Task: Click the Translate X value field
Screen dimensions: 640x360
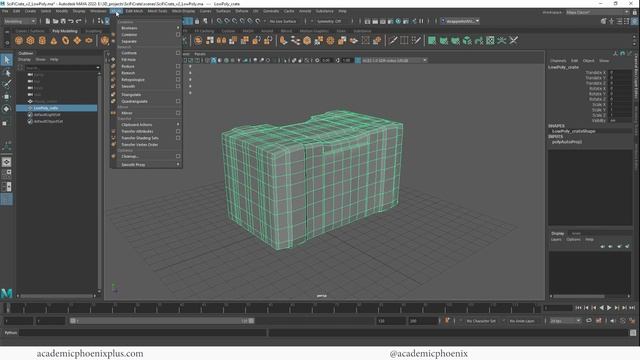Action: pyautogui.click(x=620, y=73)
